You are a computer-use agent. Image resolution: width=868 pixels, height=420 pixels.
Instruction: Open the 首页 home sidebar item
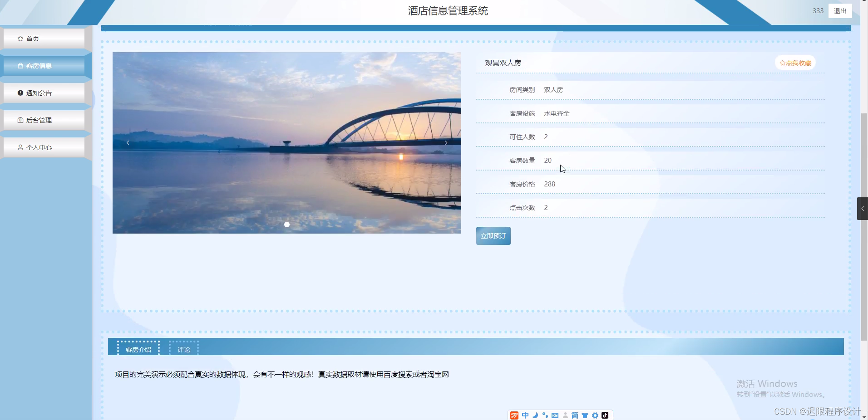pyautogui.click(x=44, y=39)
